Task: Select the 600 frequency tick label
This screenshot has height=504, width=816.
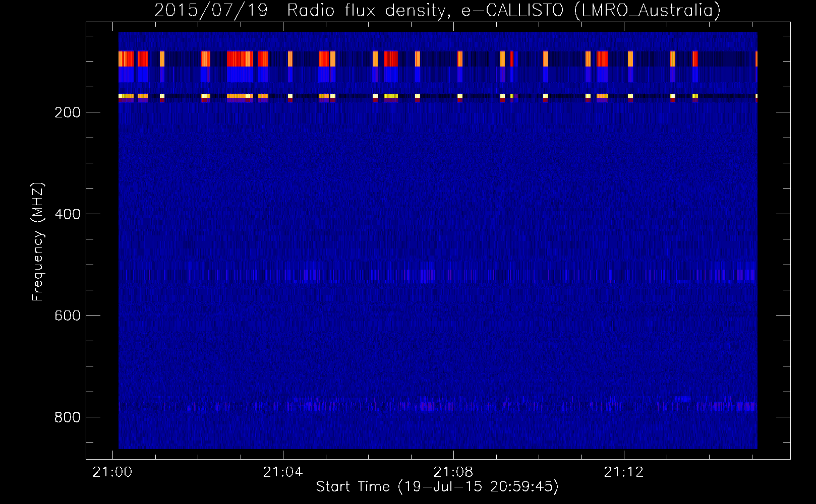Action: point(68,316)
